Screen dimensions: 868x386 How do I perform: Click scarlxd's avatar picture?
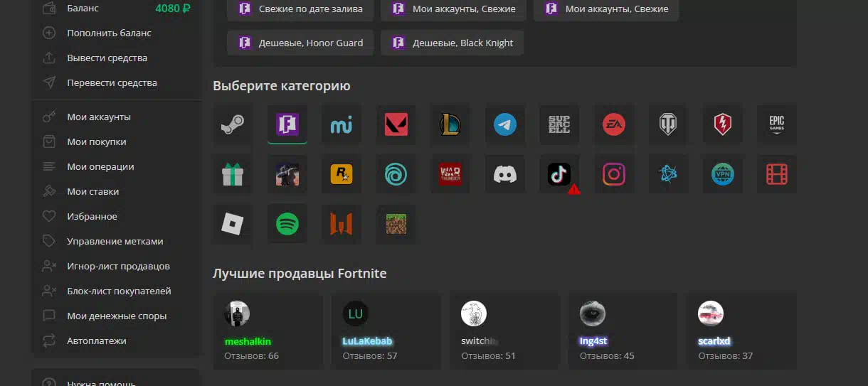click(x=711, y=313)
